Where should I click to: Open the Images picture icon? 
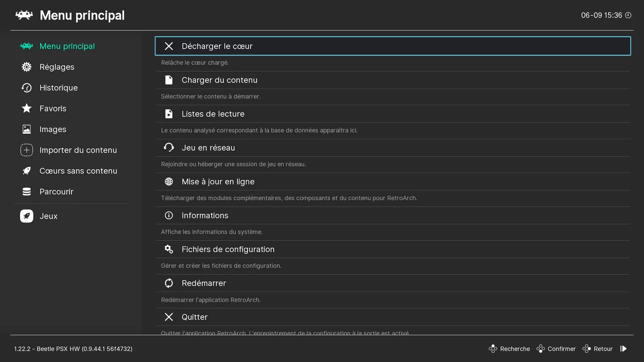[x=27, y=129]
